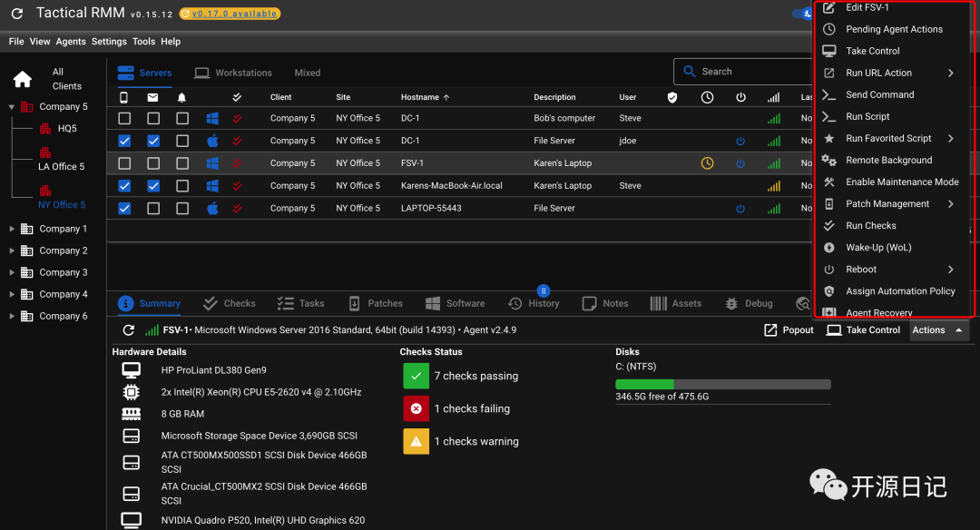The image size is (980, 530).
Task: Click the power icon in LAPTOP-55443 row
Action: [x=740, y=208]
